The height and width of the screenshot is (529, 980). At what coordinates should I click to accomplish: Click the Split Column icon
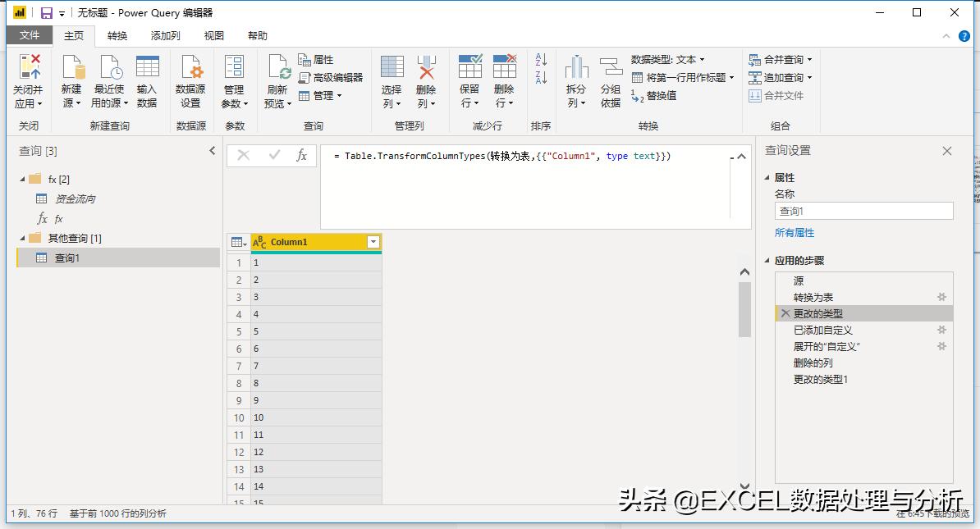click(x=576, y=66)
